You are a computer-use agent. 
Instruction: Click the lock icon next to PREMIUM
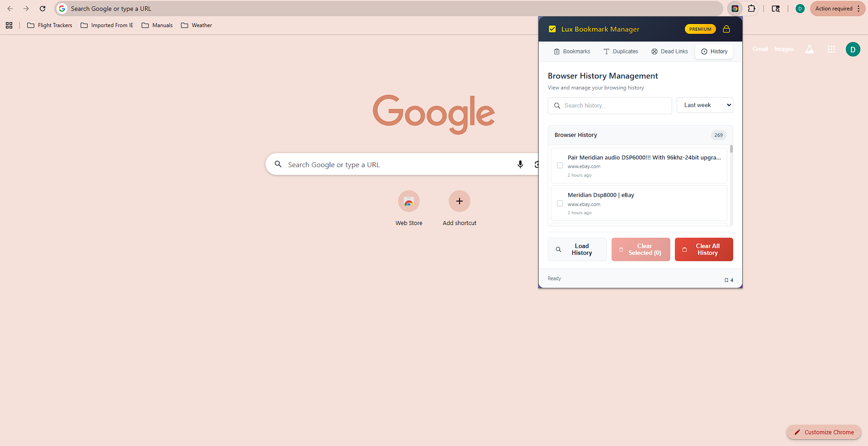click(726, 29)
